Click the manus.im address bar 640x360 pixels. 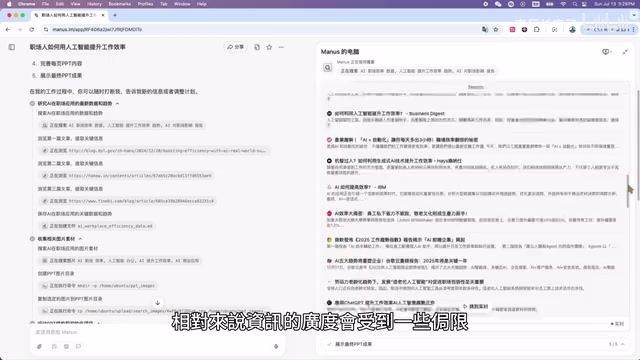(x=261, y=29)
